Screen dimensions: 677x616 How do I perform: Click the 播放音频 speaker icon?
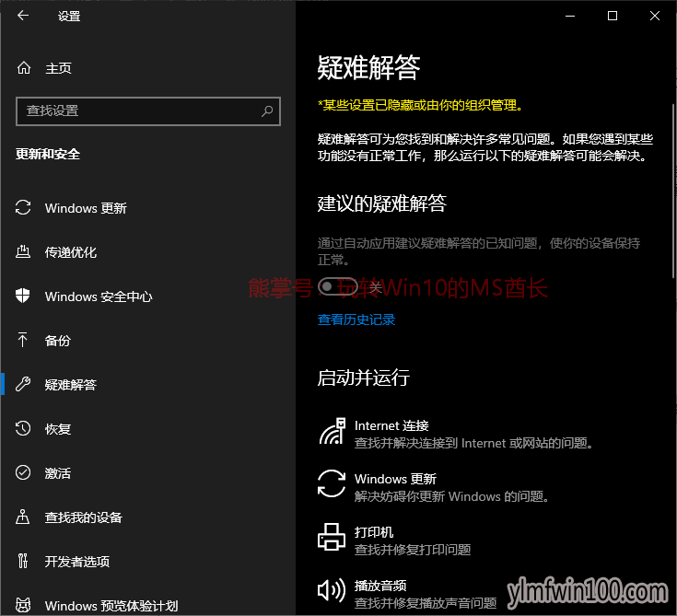(332, 589)
